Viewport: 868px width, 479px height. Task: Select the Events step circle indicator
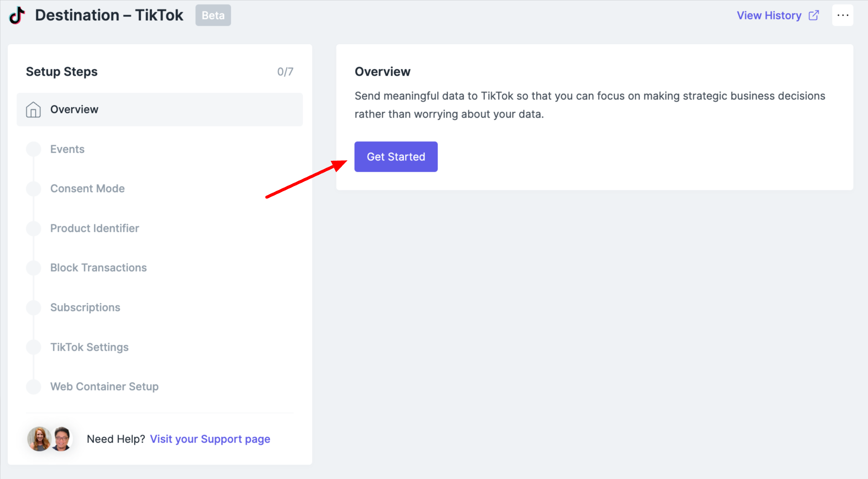[33, 149]
